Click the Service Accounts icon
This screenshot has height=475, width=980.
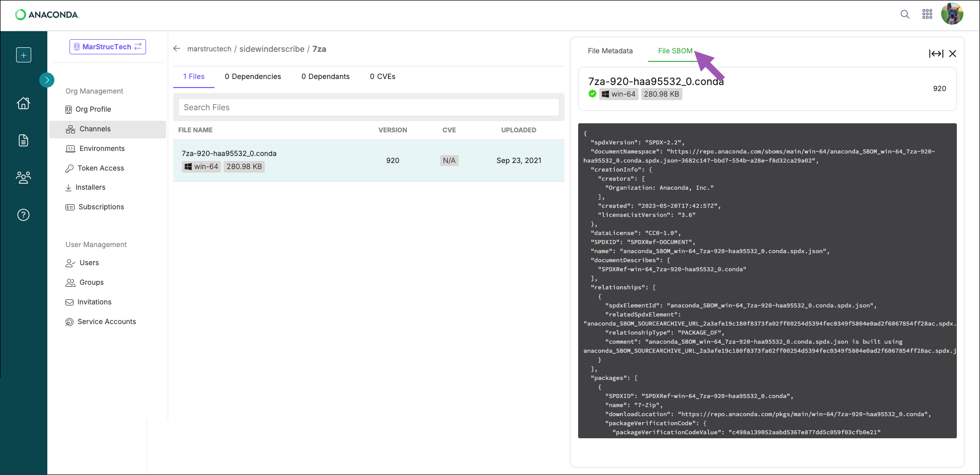(69, 322)
